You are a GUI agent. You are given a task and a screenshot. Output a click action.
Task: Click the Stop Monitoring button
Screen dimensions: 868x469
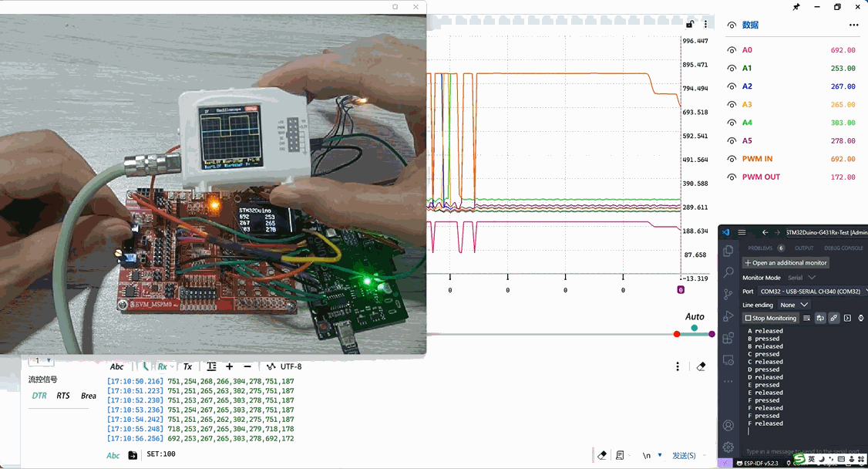coord(770,318)
